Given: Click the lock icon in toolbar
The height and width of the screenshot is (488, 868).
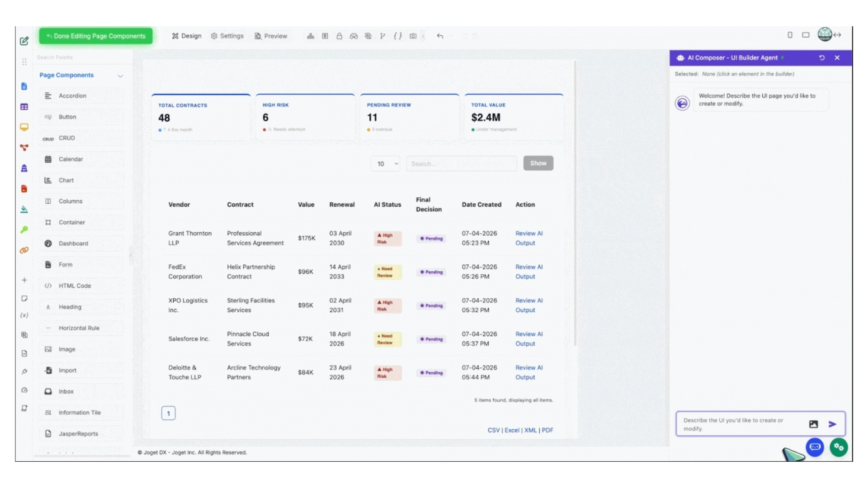Looking at the screenshot, I should [x=339, y=36].
